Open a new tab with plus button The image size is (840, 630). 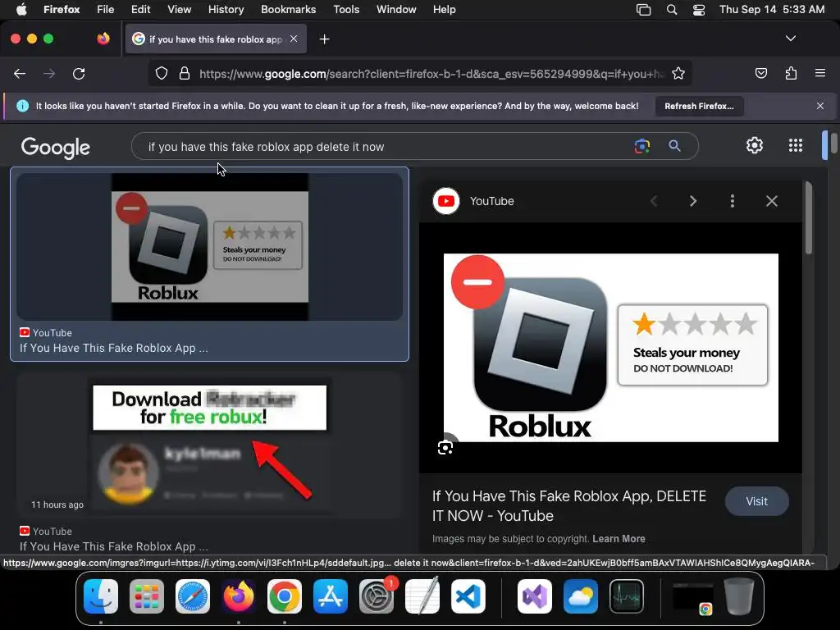click(x=324, y=39)
